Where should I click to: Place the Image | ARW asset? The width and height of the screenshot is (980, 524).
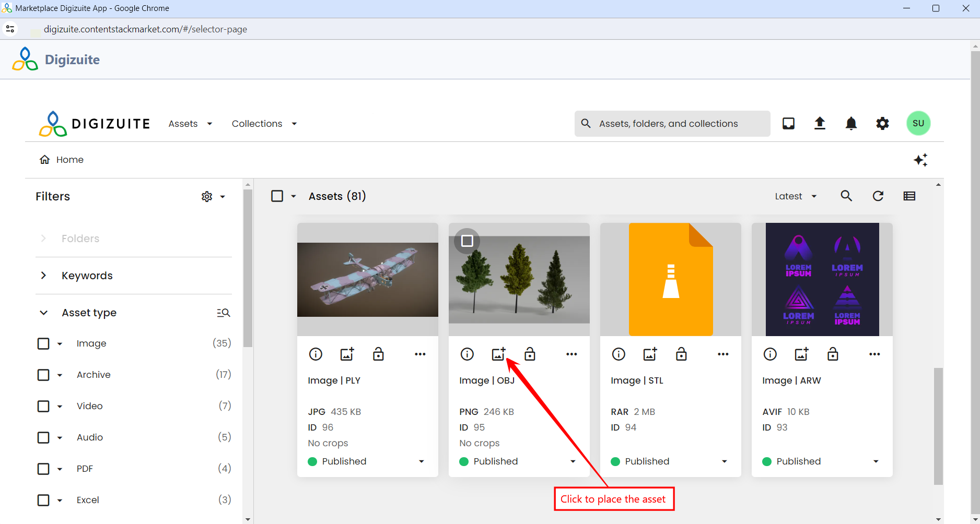[x=801, y=354]
